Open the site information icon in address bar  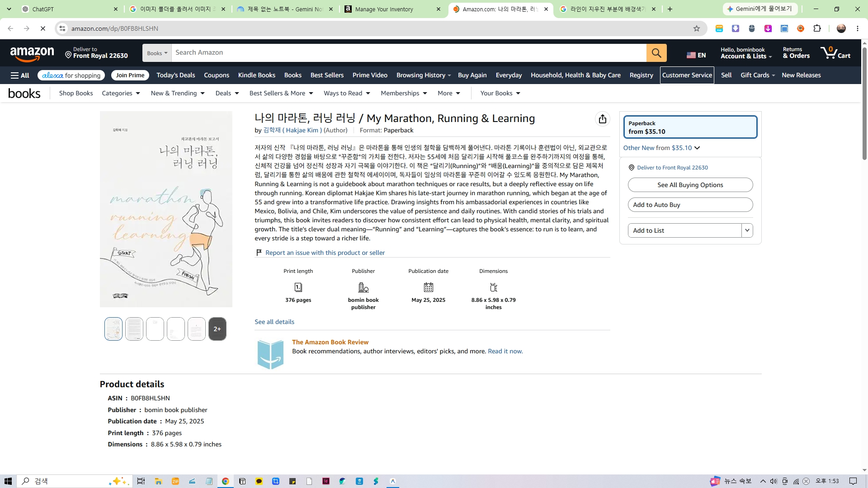[62, 28]
